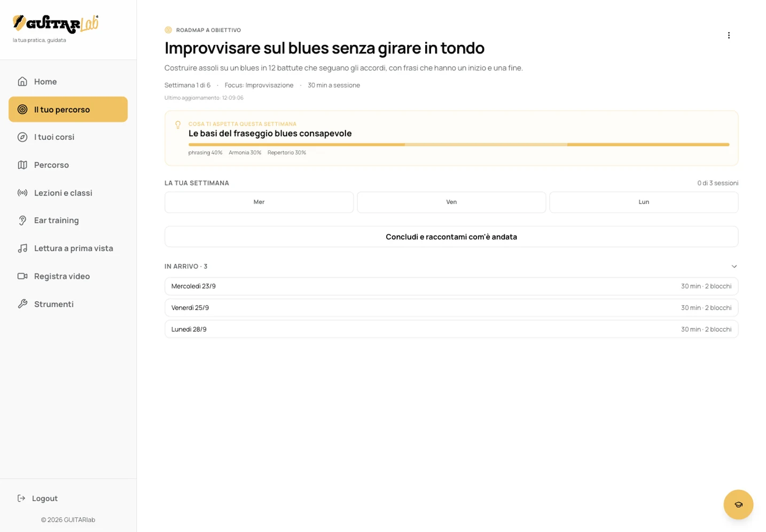Open Home in the sidebar

[68, 82]
